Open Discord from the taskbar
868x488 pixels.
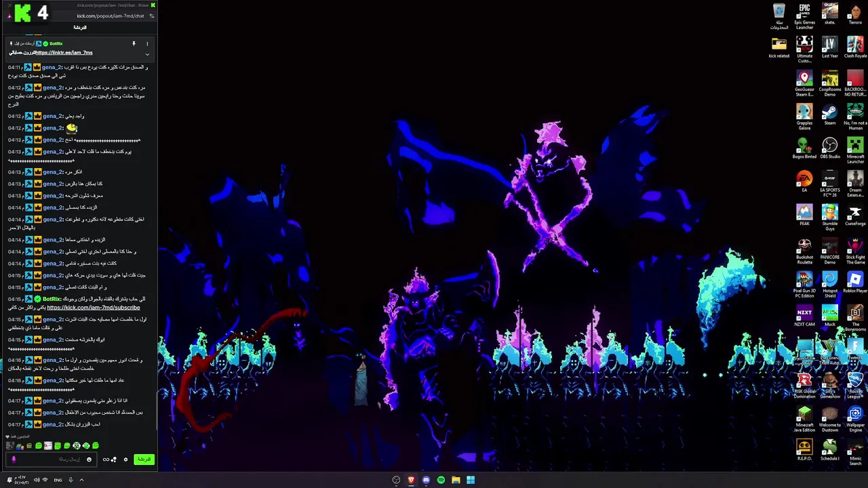(x=426, y=480)
